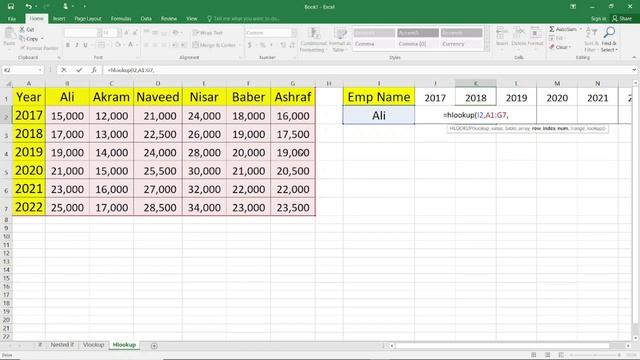Open Format as Table
The image size is (640, 360).
click(340, 40)
